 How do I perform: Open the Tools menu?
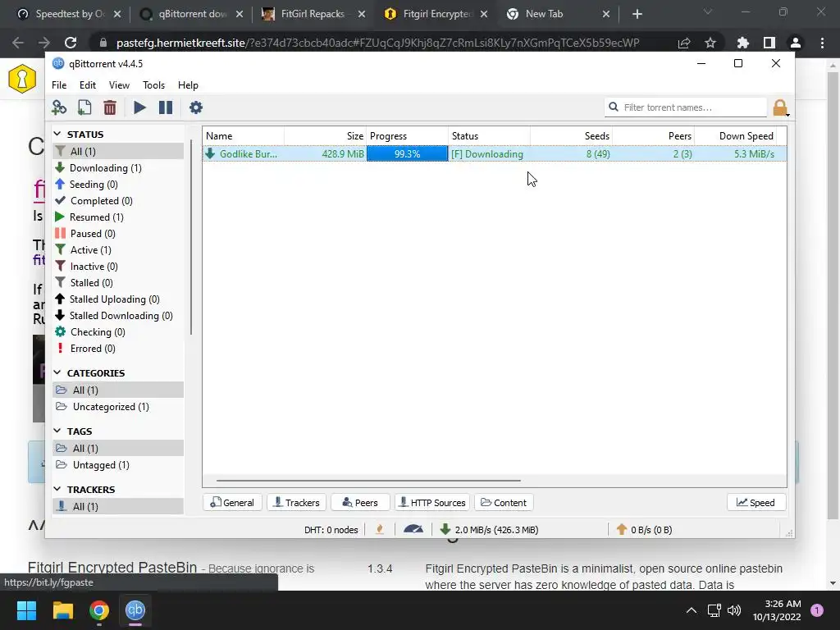[x=153, y=85]
